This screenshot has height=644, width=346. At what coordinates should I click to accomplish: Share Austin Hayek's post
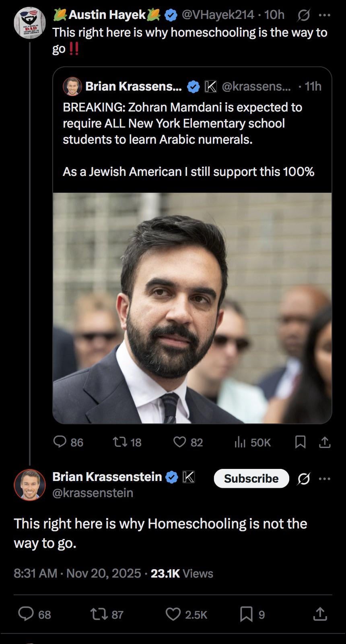tap(325, 442)
